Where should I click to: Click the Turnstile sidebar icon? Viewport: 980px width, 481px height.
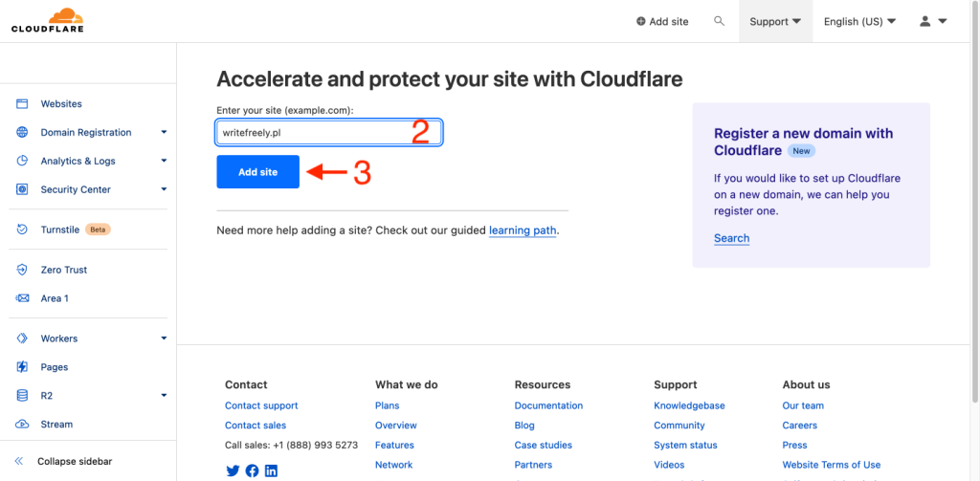coord(22,230)
